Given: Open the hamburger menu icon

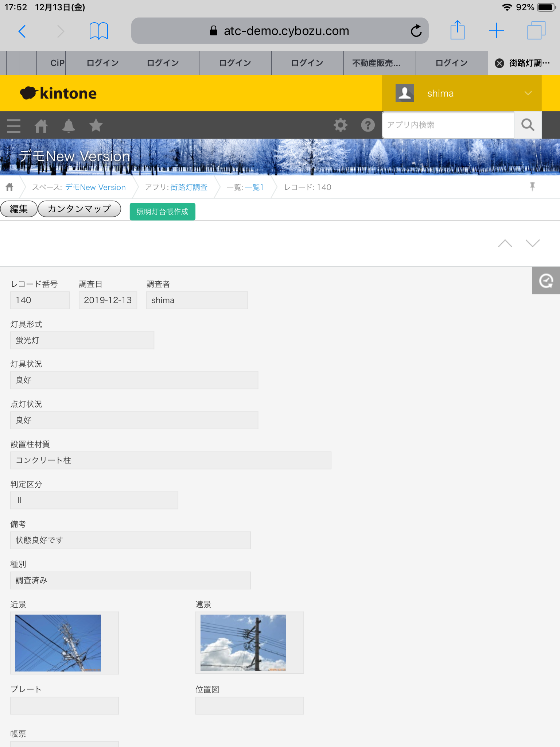Looking at the screenshot, I should click(14, 126).
